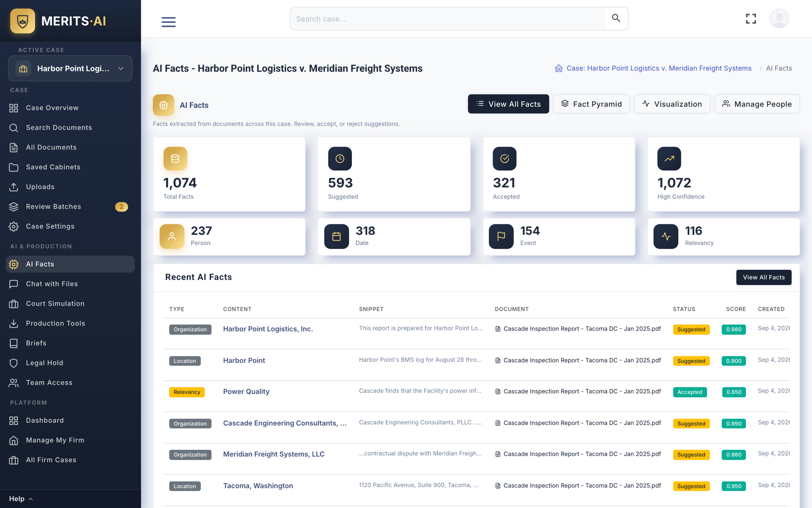The image size is (812, 508).
Task: Click the hamburger menu icon
Action: coord(168,22)
